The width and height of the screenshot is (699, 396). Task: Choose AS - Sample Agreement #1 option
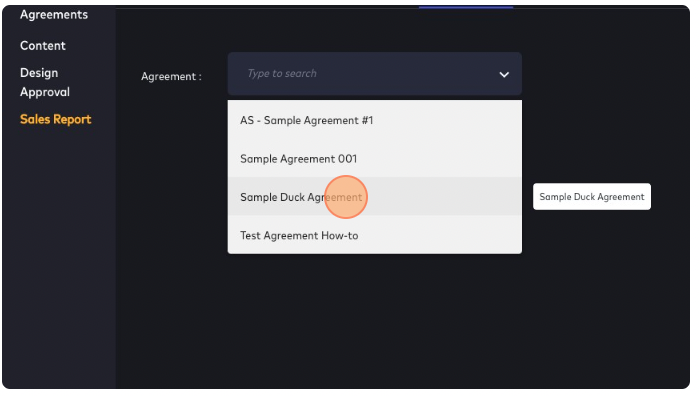pos(374,120)
